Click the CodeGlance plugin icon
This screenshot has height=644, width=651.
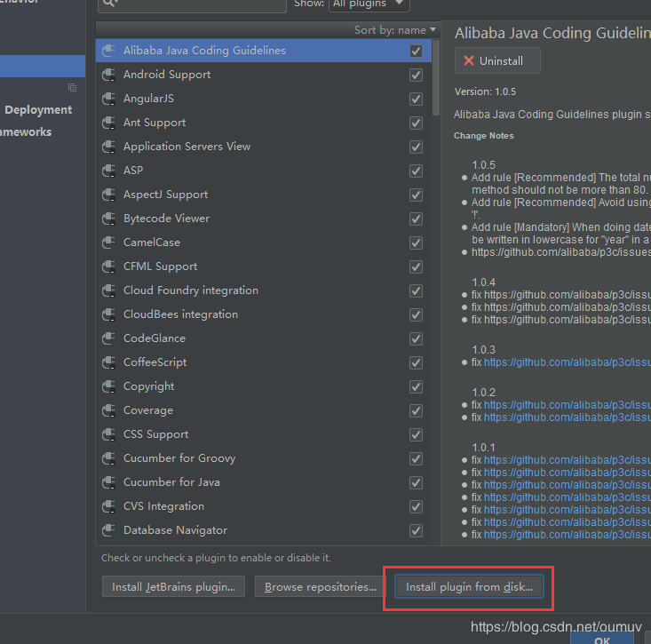pyautogui.click(x=108, y=338)
